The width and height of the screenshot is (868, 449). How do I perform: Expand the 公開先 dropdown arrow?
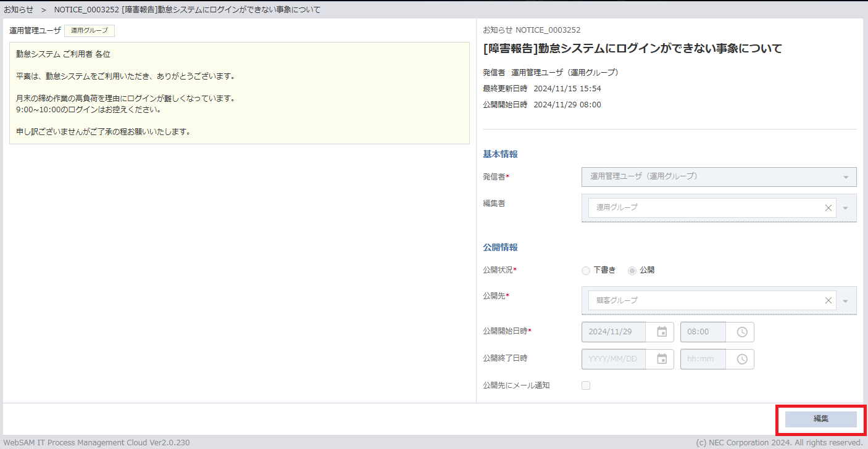pos(846,300)
